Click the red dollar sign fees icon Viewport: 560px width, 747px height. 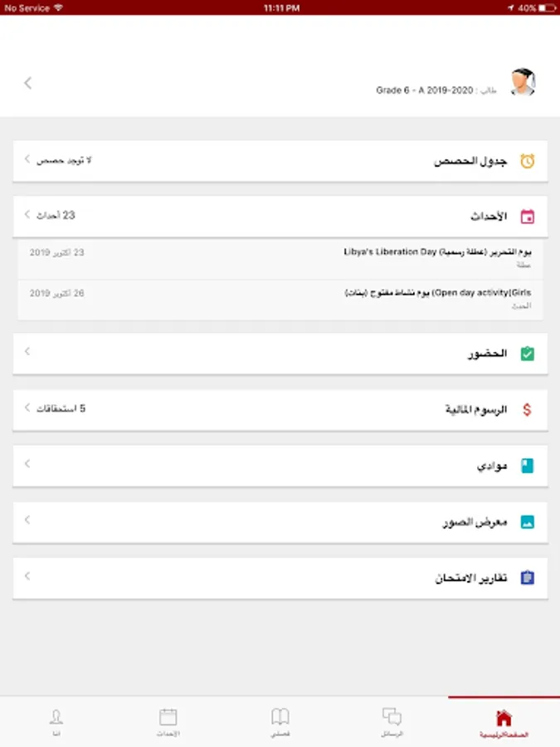point(528,410)
